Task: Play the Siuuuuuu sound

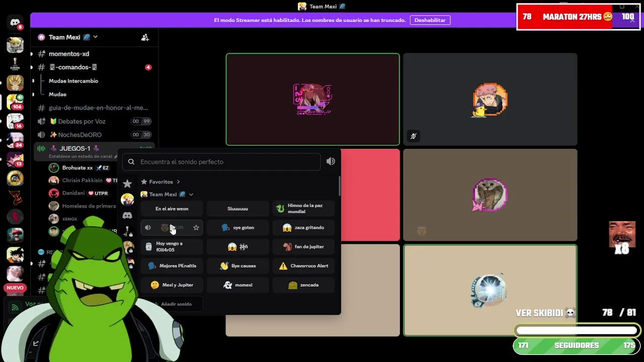Action: [237, 209]
